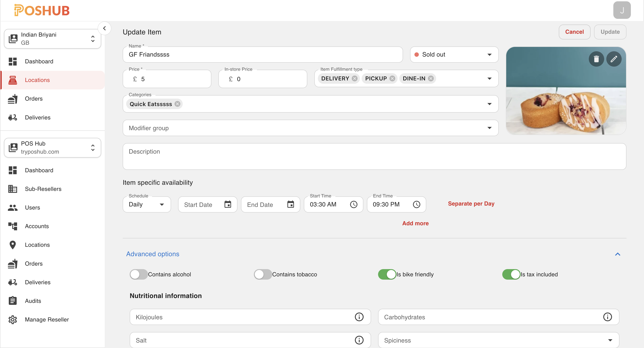This screenshot has height=348, width=644.
Task: Collapse the sidebar with chevron button
Action: click(104, 28)
